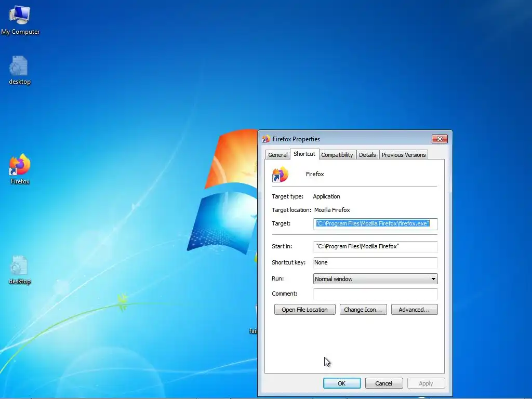Click the 'My Computer' icon label

pyautogui.click(x=20, y=32)
